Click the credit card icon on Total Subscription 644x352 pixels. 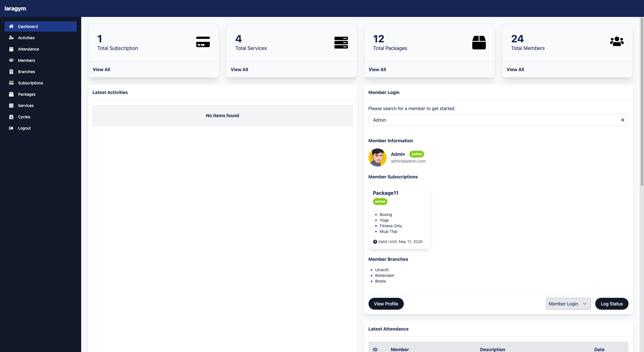point(203,42)
